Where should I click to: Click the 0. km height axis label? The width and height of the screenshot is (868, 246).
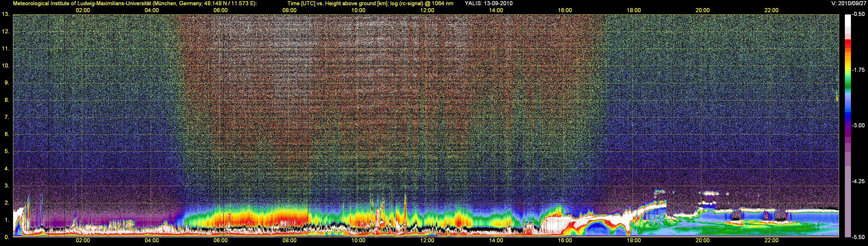[x=7, y=237]
